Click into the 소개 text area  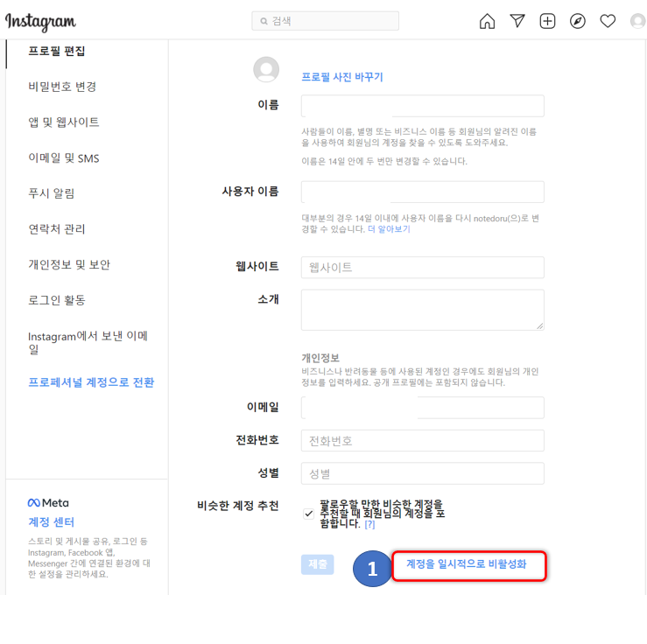point(423,310)
